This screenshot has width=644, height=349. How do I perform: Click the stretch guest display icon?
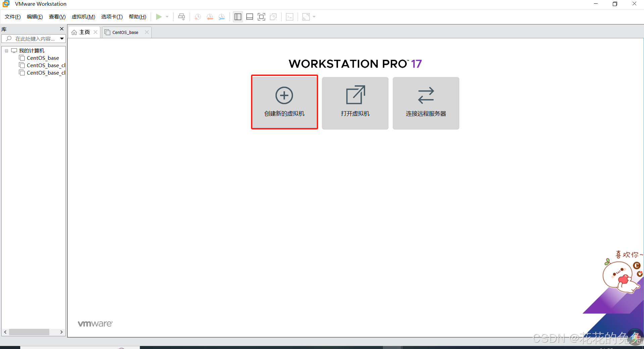tap(306, 17)
